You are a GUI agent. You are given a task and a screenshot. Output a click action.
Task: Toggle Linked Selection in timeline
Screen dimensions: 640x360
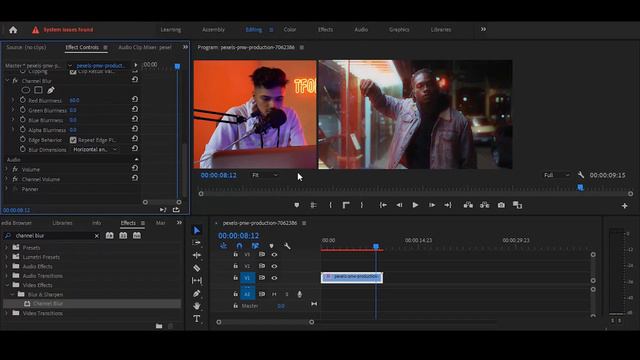click(x=256, y=246)
